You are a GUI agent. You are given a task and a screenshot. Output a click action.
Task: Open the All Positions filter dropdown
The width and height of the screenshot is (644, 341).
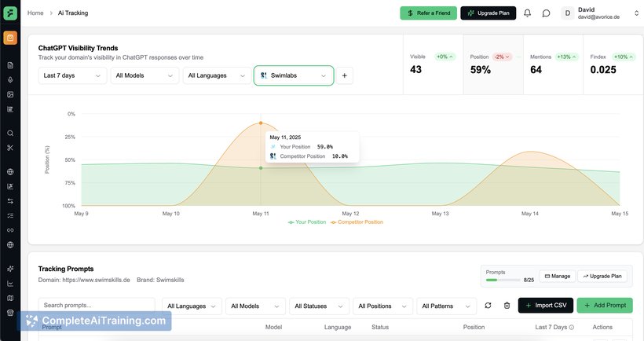382,306
